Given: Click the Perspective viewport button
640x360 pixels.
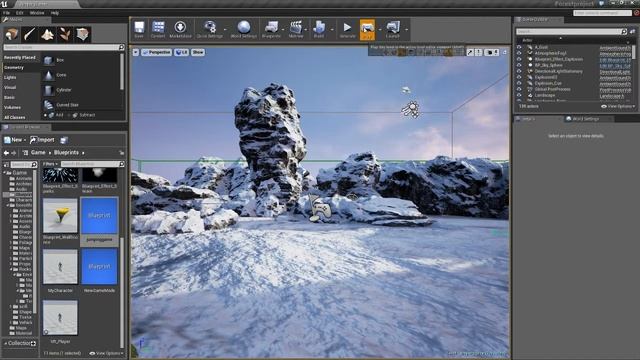Looking at the screenshot, I should tap(156, 52).
